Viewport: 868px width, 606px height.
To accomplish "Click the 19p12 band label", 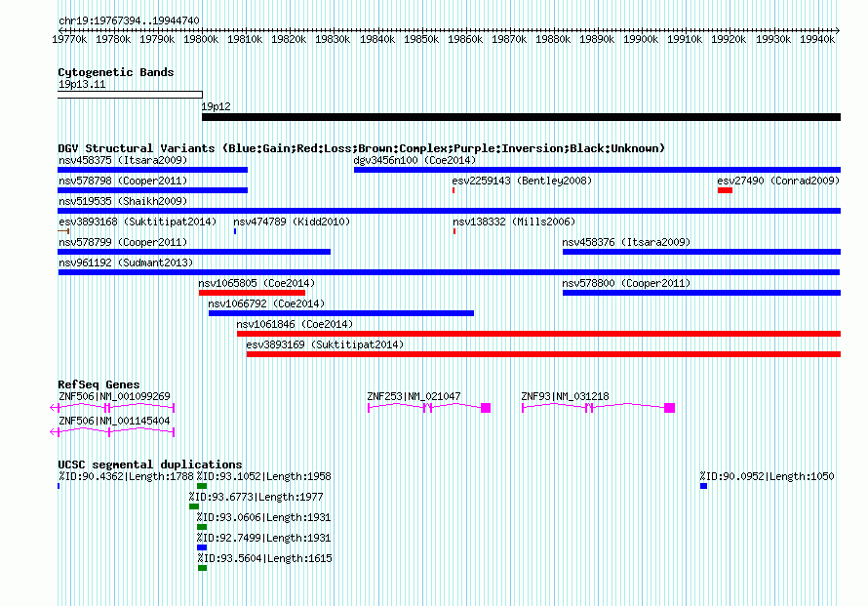I will [x=216, y=106].
